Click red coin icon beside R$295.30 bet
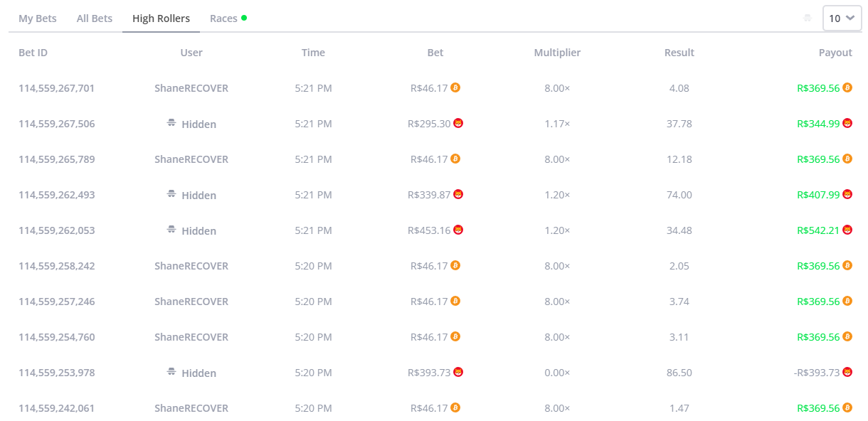The height and width of the screenshot is (421, 868). tap(458, 123)
